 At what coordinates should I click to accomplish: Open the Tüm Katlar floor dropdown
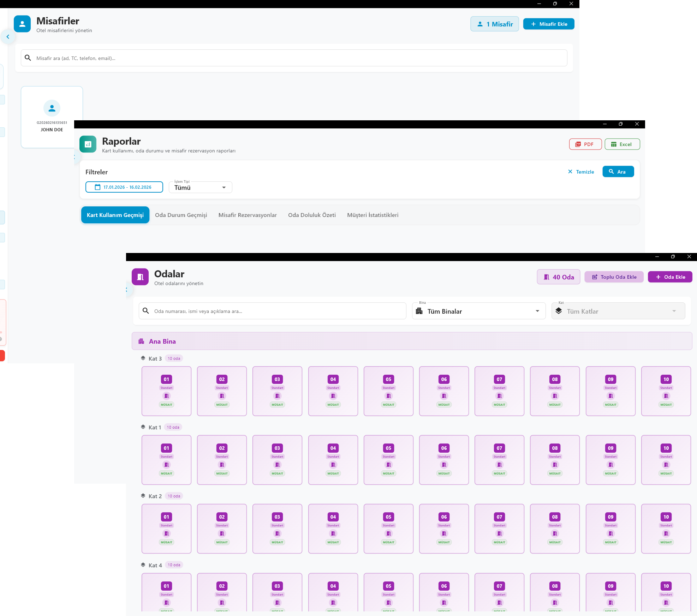(618, 311)
